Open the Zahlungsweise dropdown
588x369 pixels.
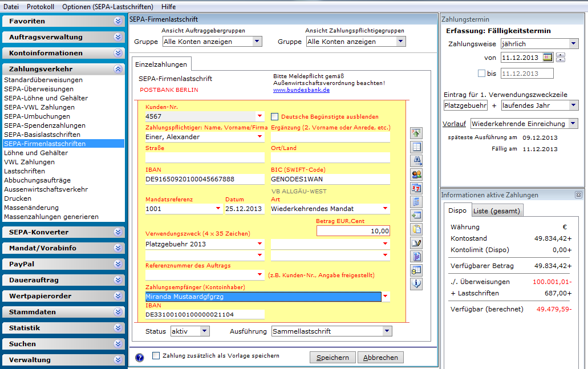click(x=573, y=44)
